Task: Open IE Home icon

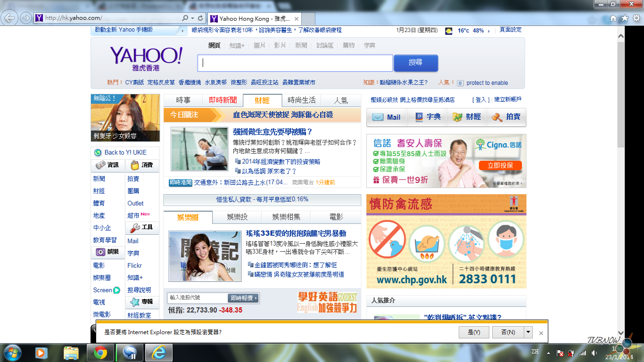Action: (613, 18)
